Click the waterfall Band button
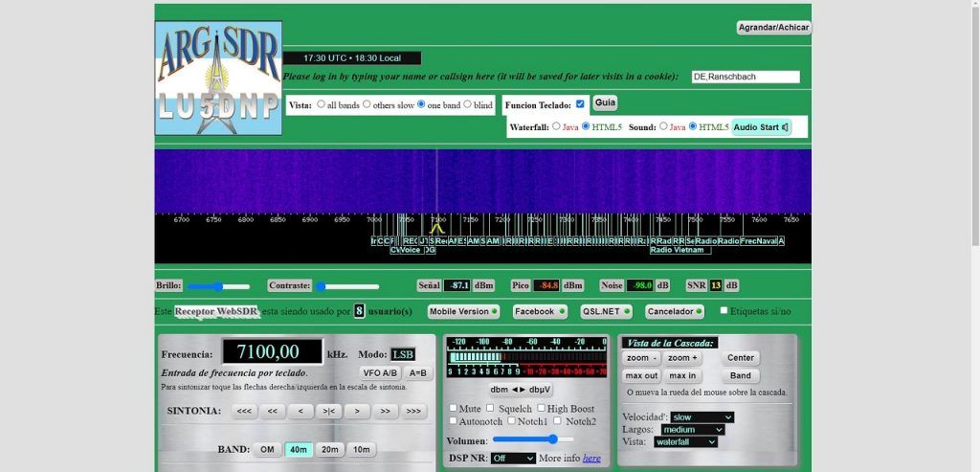Viewport: 980px width, 472px height. 740,375
